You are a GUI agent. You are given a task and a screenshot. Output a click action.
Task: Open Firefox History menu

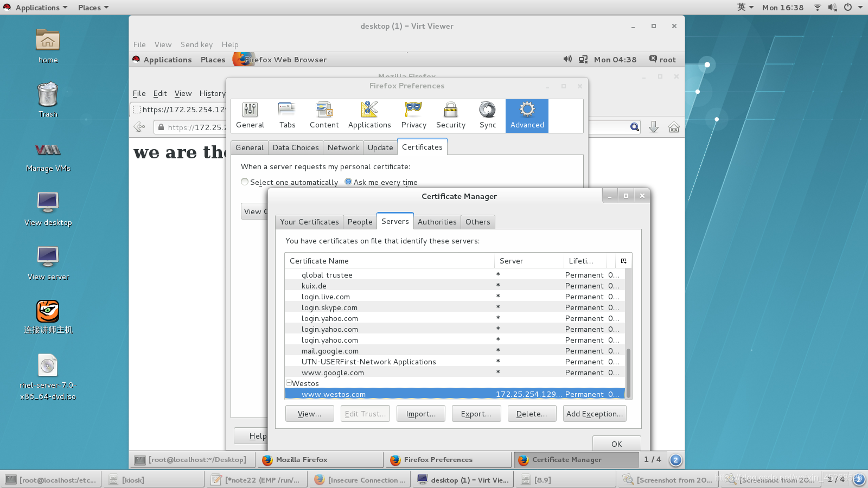click(212, 93)
